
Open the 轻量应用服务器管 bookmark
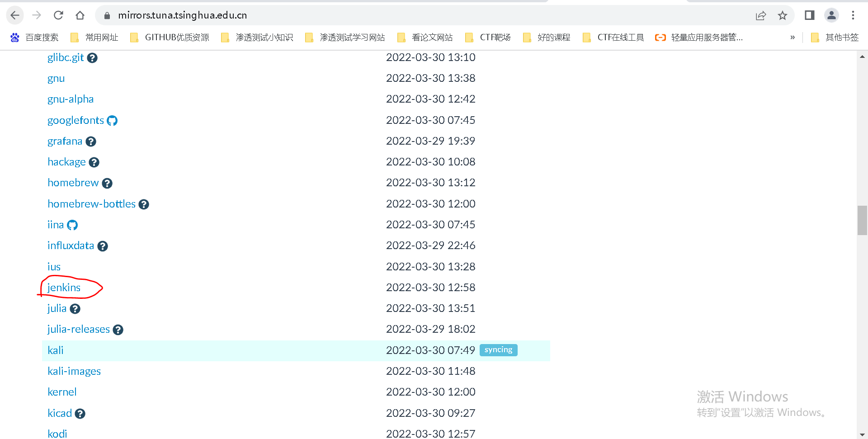[x=699, y=38]
